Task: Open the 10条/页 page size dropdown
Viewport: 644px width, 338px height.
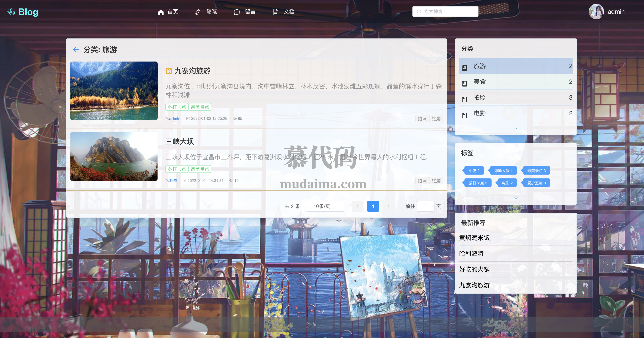Action: [325, 206]
